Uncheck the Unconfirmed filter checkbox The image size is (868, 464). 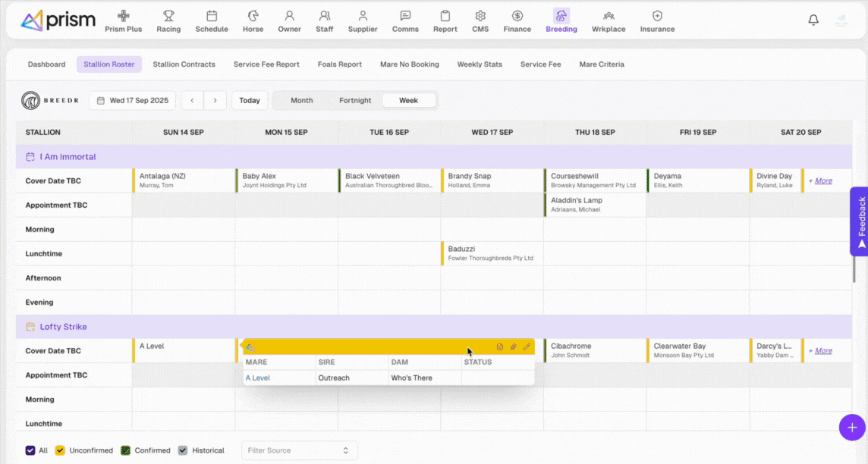[x=60, y=450]
